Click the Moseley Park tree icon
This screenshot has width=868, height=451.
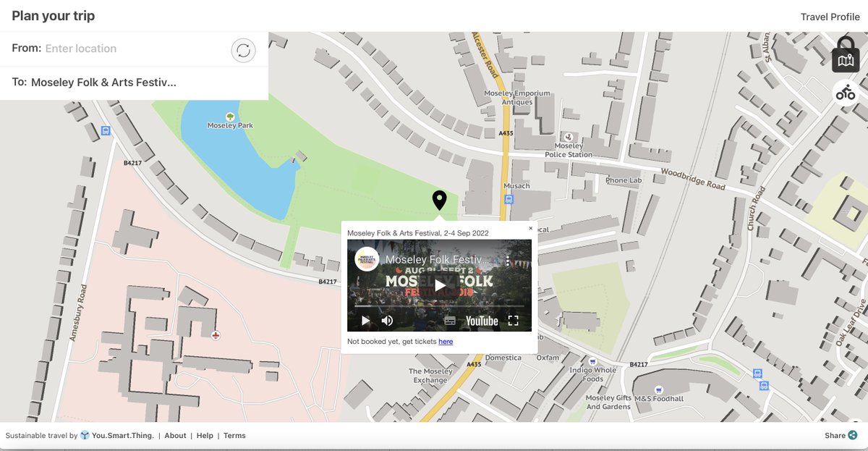(x=231, y=116)
